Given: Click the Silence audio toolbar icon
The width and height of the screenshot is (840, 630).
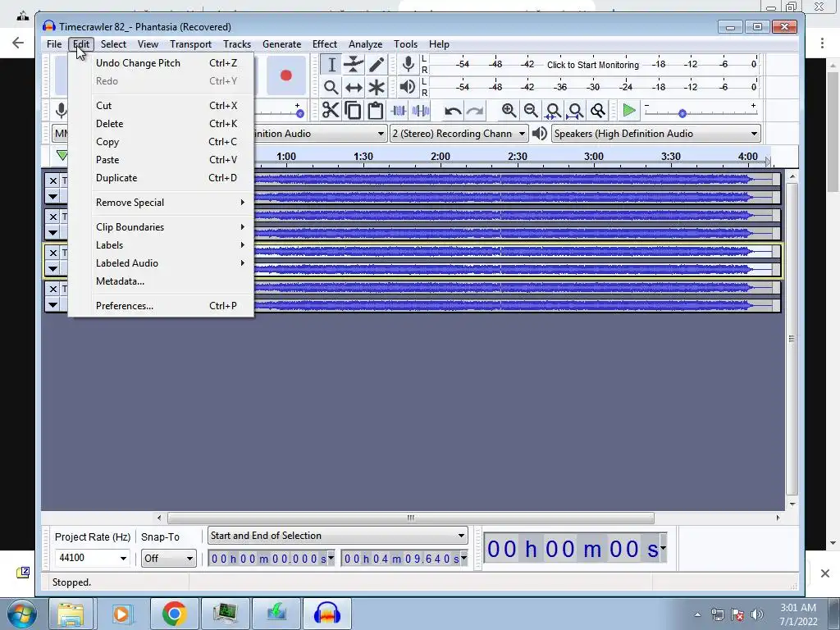Looking at the screenshot, I should coord(421,111).
